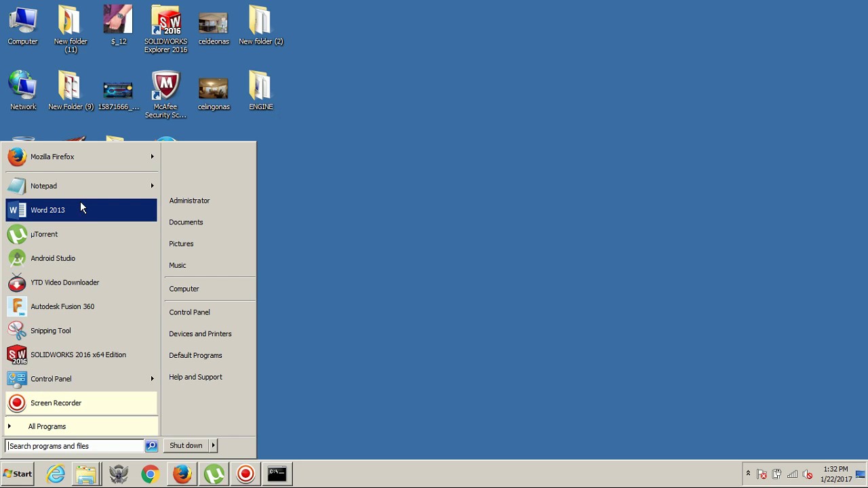This screenshot has height=488, width=868.
Task: Click the Start button
Action: click(x=18, y=474)
